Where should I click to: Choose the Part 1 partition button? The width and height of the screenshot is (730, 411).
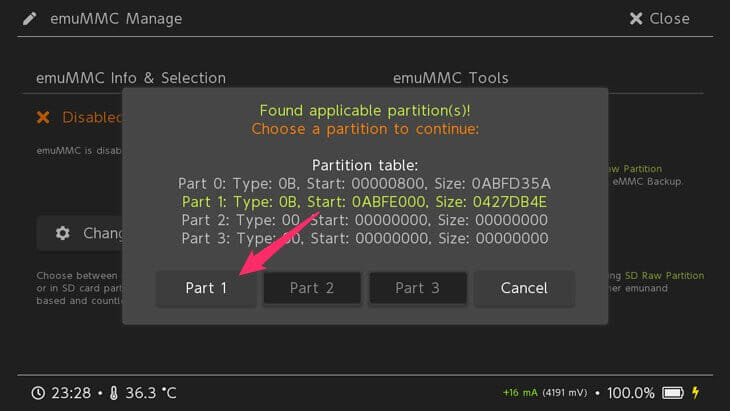click(206, 288)
